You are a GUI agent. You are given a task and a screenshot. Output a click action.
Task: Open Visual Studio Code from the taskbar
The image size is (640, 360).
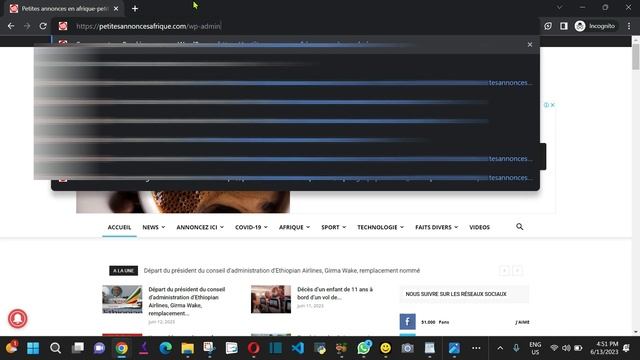tap(298, 348)
